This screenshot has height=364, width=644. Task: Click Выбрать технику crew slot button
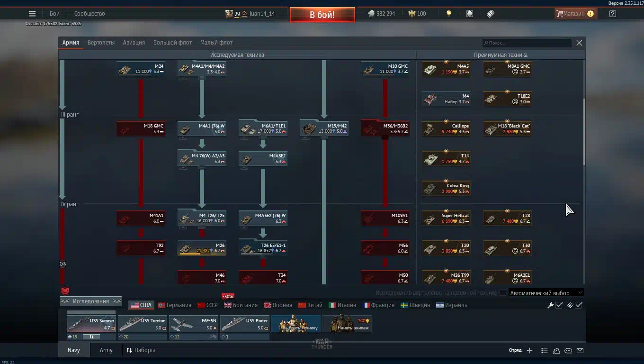[x=296, y=325]
